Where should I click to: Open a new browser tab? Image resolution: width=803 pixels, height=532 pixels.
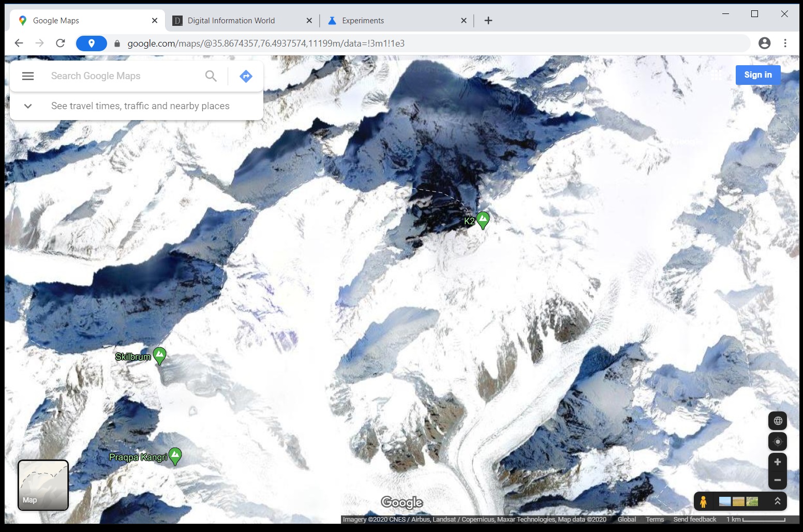(488, 21)
